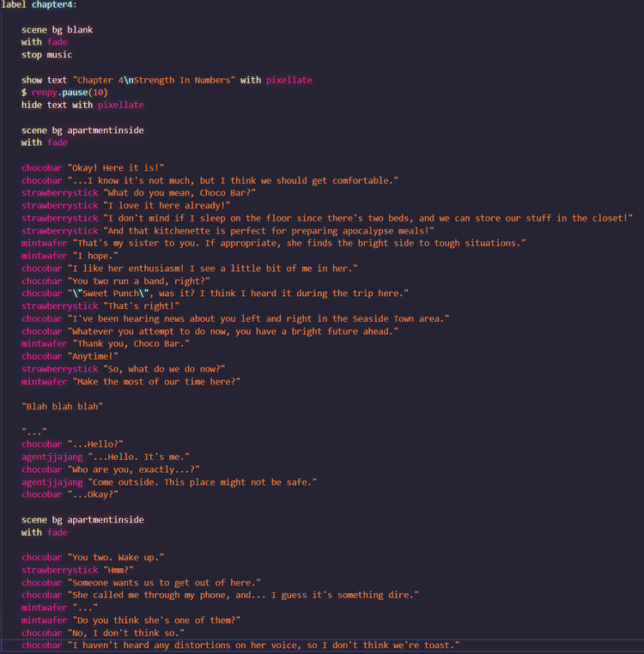Place cursor on 'scene bg blank'

click(57, 29)
